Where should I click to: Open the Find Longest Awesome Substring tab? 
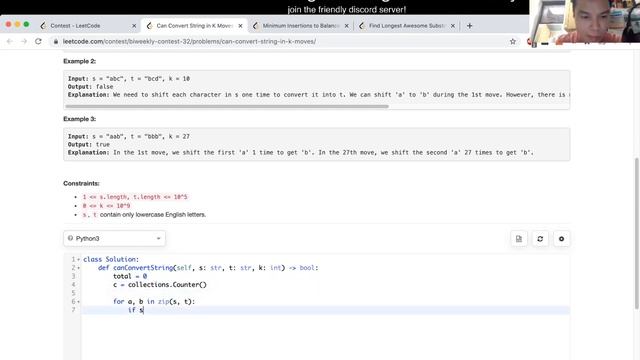pyautogui.click(x=407, y=26)
